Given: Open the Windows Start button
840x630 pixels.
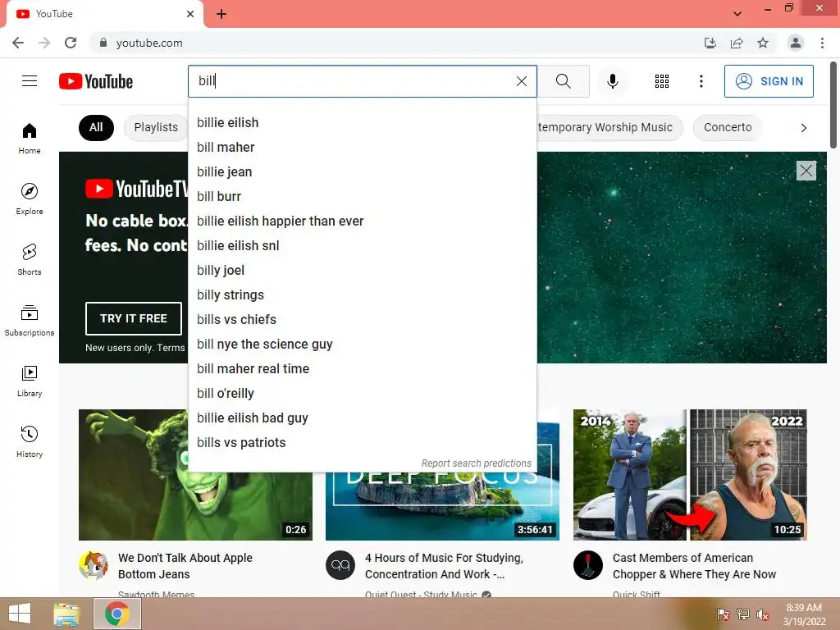Looking at the screenshot, I should tap(20, 614).
